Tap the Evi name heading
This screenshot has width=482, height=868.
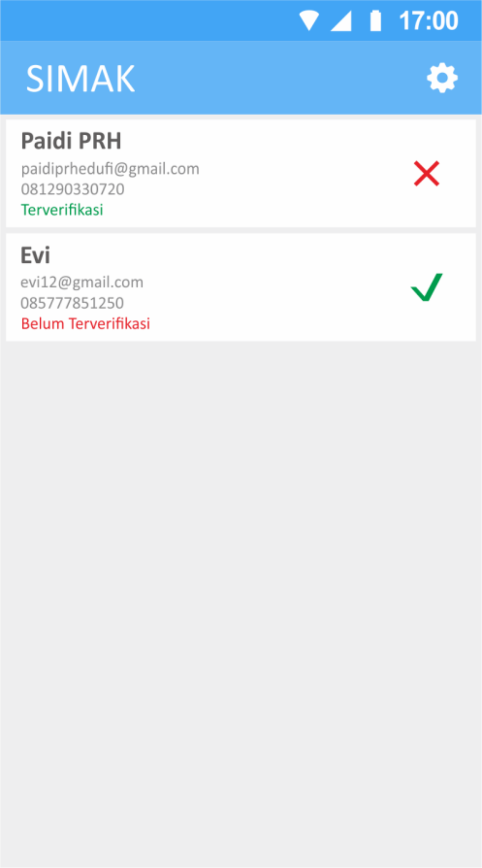35,255
